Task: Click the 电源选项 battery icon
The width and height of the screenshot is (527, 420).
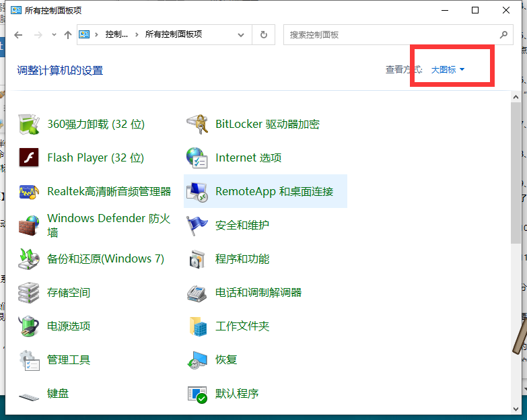Action: click(28, 326)
